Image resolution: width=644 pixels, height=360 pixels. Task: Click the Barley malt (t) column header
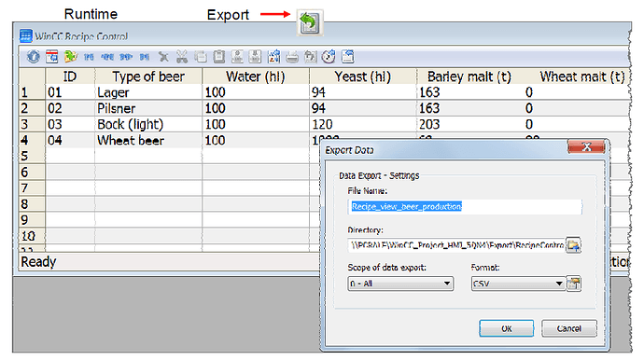pyautogui.click(x=469, y=76)
